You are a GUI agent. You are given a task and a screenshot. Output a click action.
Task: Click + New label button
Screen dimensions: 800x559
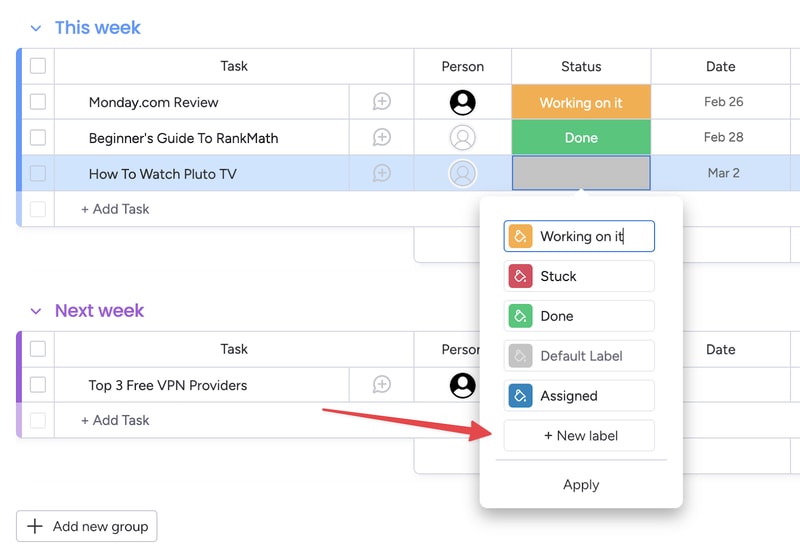pyautogui.click(x=579, y=436)
